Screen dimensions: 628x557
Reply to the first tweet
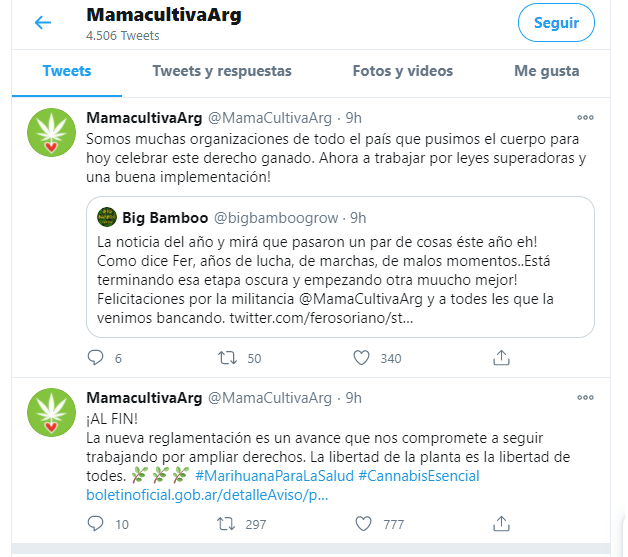coord(96,358)
